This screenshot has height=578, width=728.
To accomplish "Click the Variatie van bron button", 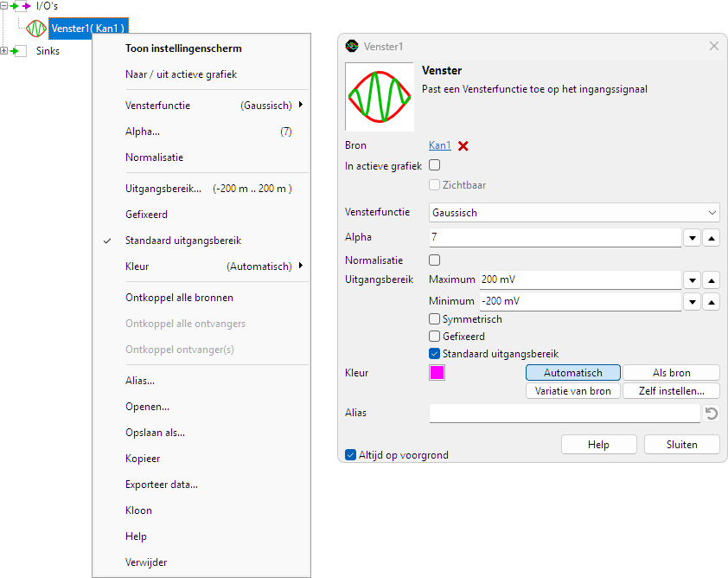I will coord(573,391).
